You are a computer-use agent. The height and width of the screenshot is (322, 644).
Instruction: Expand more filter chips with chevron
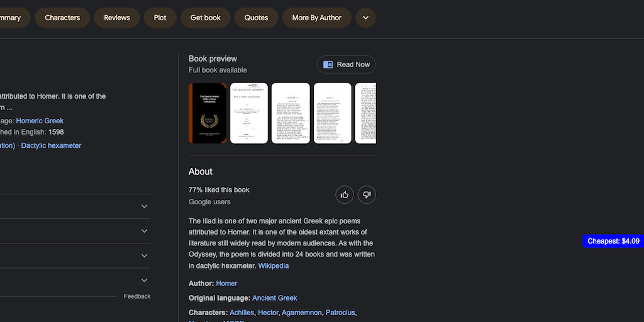coord(365,18)
